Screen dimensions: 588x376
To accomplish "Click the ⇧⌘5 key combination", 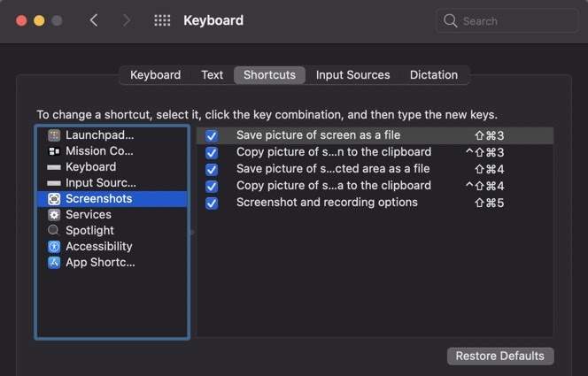I will point(490,203).
